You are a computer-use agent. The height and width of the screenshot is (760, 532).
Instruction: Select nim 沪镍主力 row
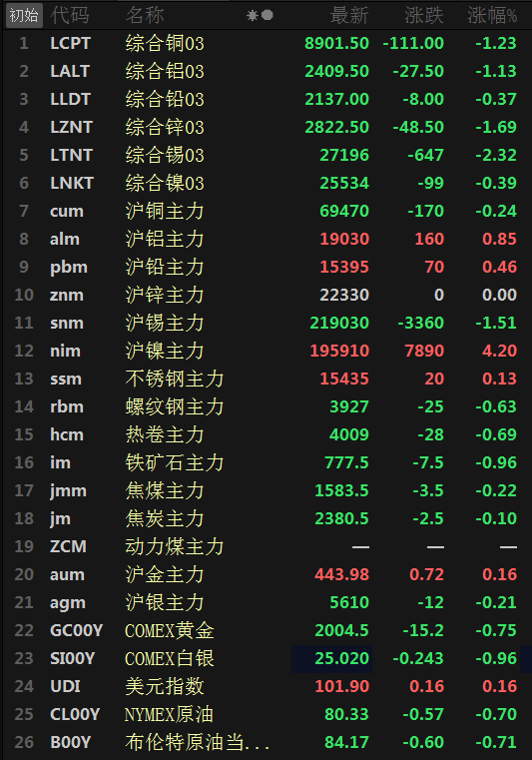click(266, 351)
